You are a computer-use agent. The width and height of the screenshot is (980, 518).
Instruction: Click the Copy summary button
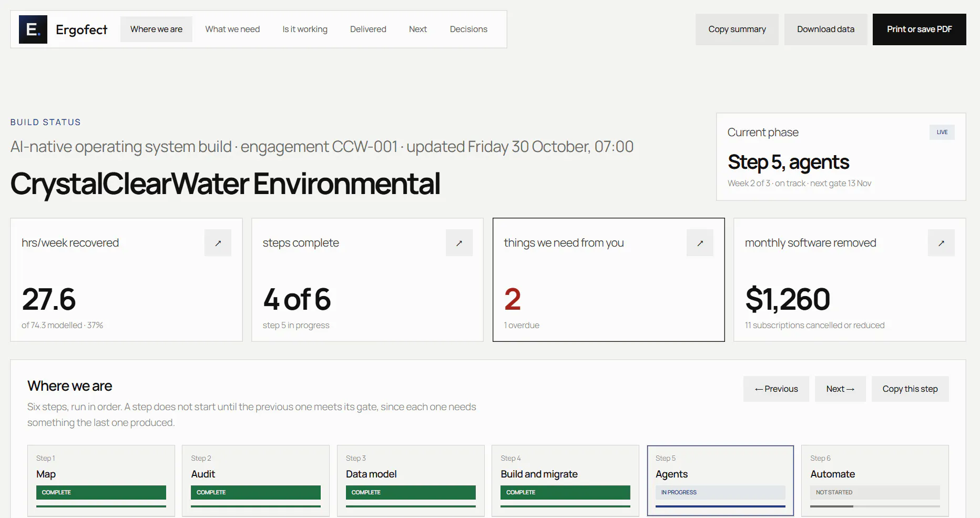point(737,29)
